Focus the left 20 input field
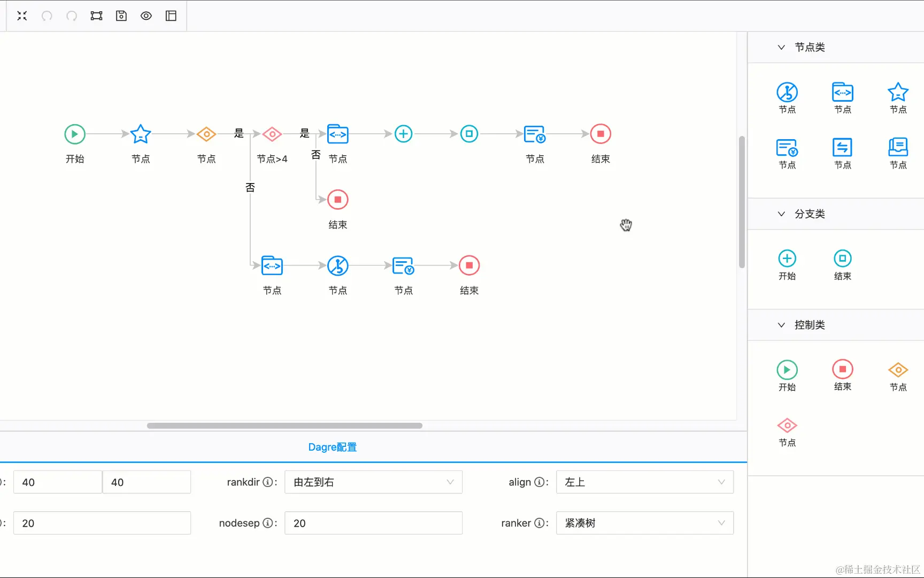 [102, 523]
